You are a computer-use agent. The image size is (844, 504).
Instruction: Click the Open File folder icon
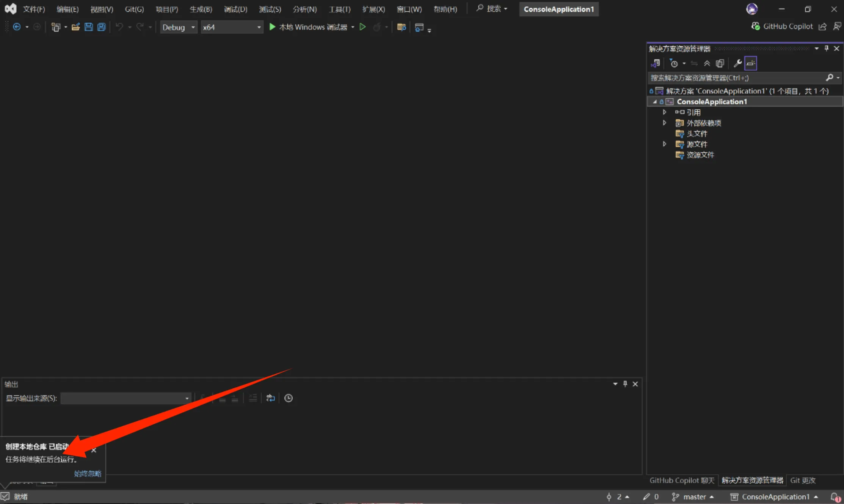pyautogui.click(x=75, y=27)
